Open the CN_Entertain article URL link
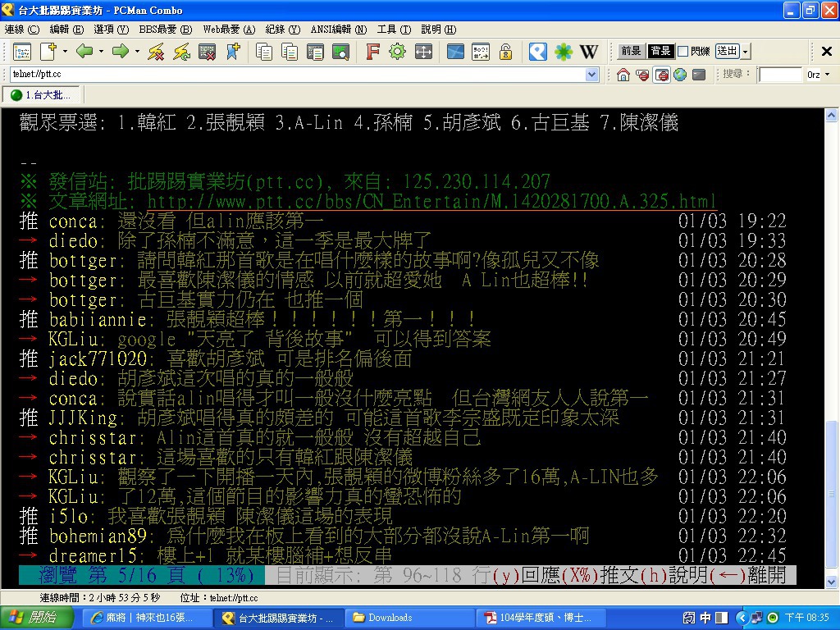 [x=431, y=202]
